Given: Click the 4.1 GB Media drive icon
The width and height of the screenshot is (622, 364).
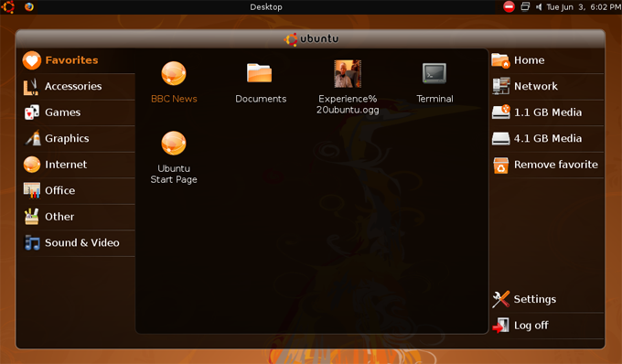Looking at the screenshot, I should [500, 139].
